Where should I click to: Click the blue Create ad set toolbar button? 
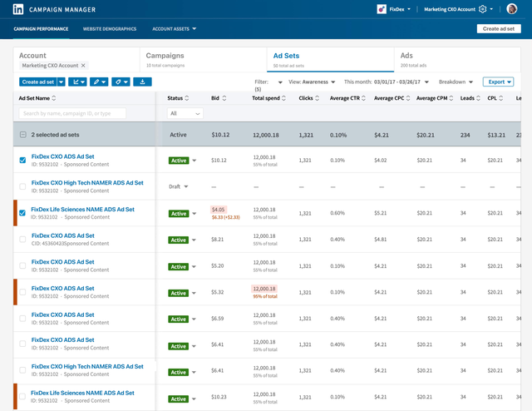click(38, 82)
